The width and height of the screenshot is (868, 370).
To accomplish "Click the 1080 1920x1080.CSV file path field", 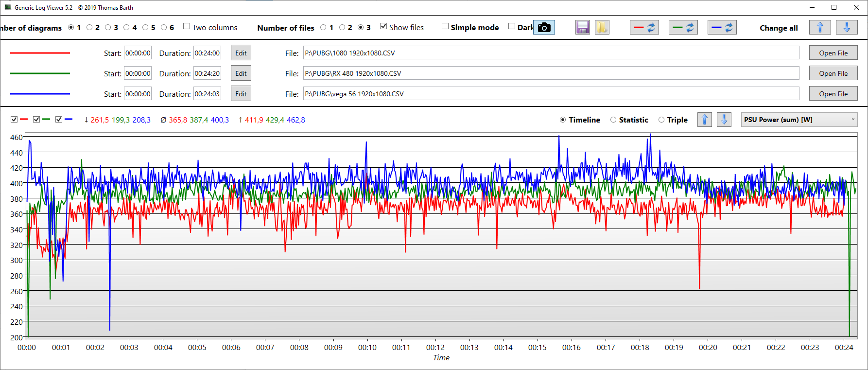I will point(551,53).
